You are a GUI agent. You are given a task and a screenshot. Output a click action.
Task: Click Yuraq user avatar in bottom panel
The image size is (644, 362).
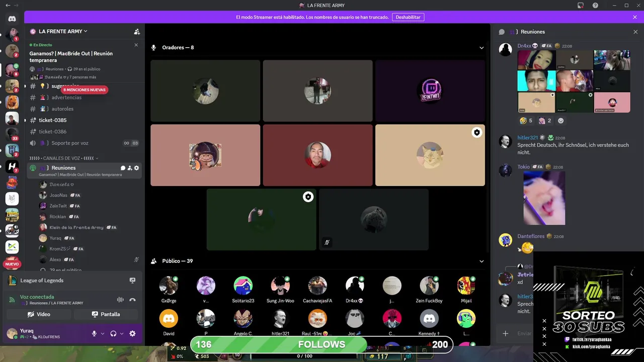(12, 333)
